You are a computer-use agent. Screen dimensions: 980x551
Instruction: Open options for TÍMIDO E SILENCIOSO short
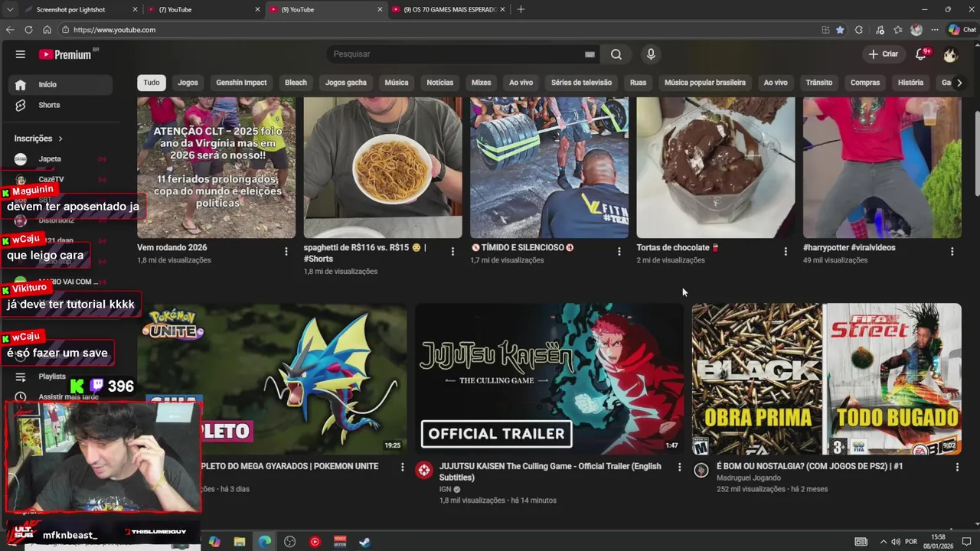[619, 251]
